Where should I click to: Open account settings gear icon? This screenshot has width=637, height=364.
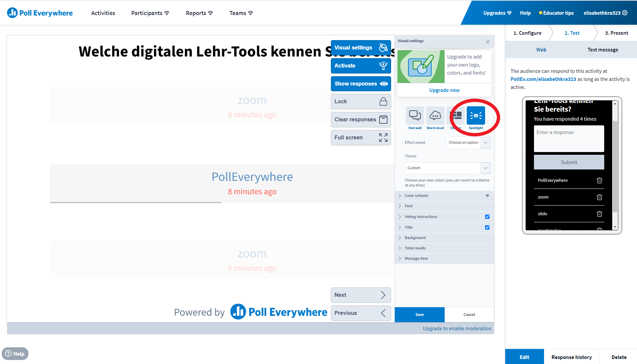625,13
